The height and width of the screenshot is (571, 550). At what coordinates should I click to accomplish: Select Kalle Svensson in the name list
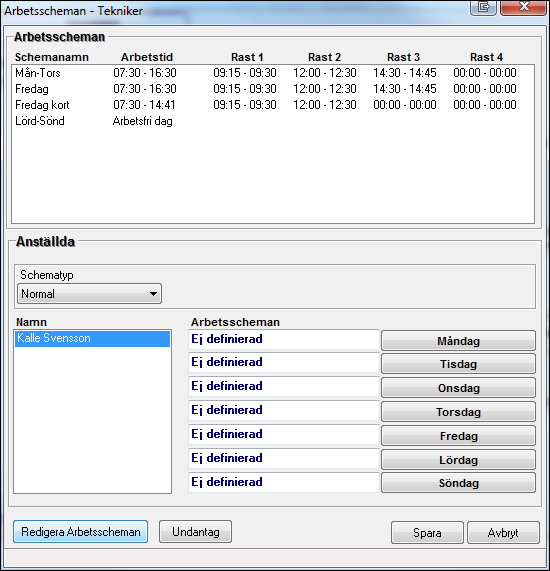pyautogui.click(x=92, y=338)
